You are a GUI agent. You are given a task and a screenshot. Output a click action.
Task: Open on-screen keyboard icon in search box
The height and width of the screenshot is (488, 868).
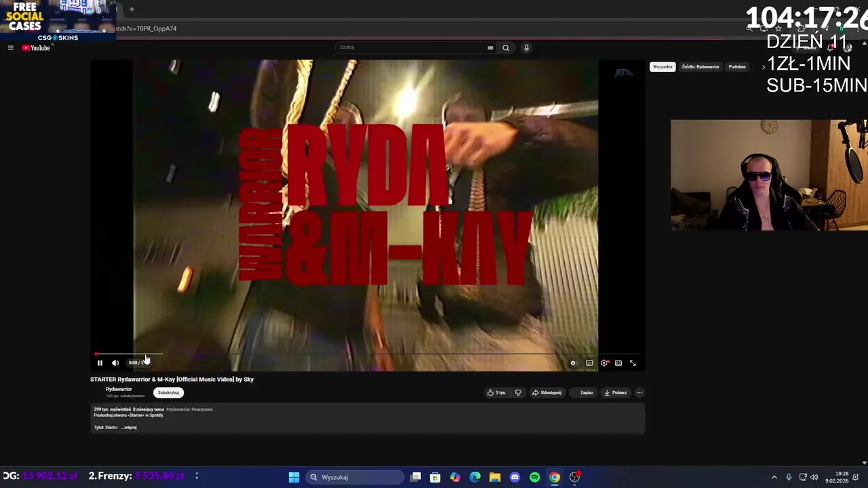point(490,48)
